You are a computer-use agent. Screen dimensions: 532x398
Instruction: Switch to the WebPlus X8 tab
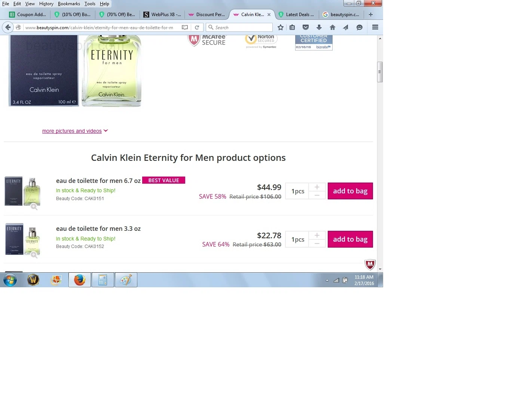click(x=162, y=15)
